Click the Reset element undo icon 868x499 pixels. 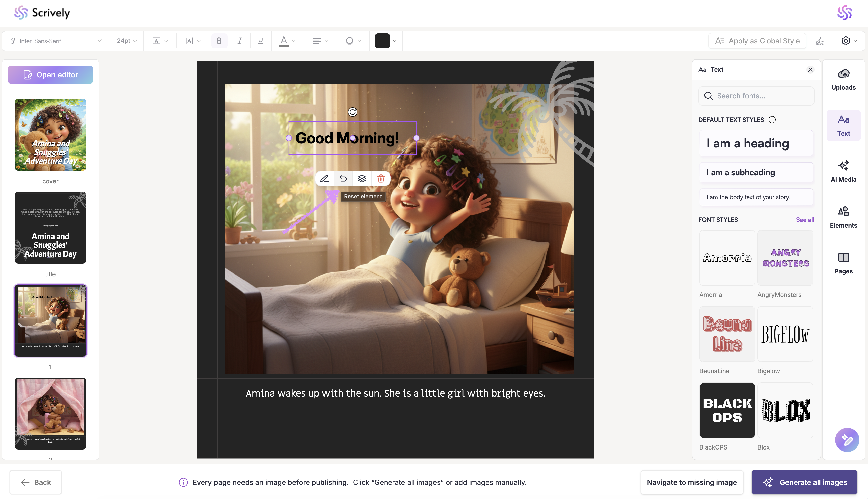pyautogui.click(x=343, y=179)
